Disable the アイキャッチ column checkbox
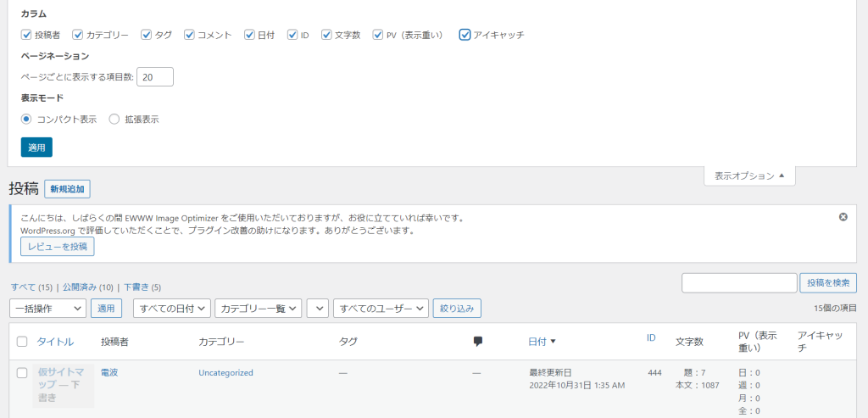Viewport: 868px width, 418px height. coord(465,35)
